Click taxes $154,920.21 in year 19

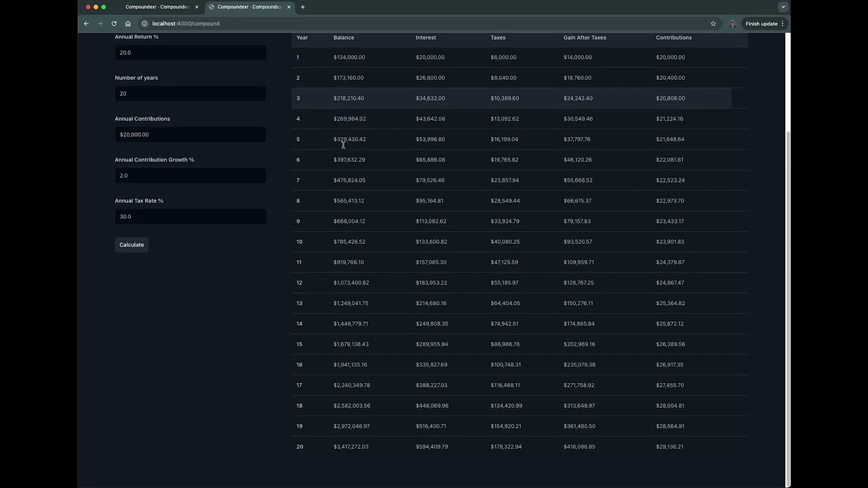click(x=506, y=426)
